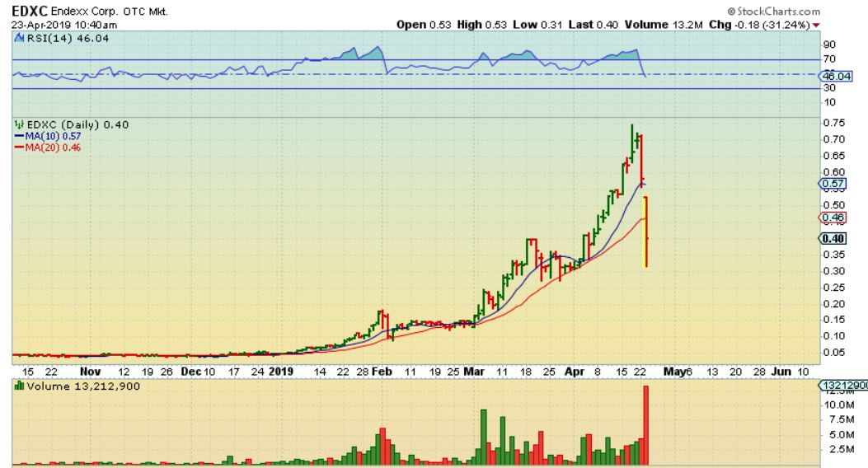Viewport: 868px width, 468px height.
Task: Click the yellow-highlighted latest price bar
Action: click(645, 232)
